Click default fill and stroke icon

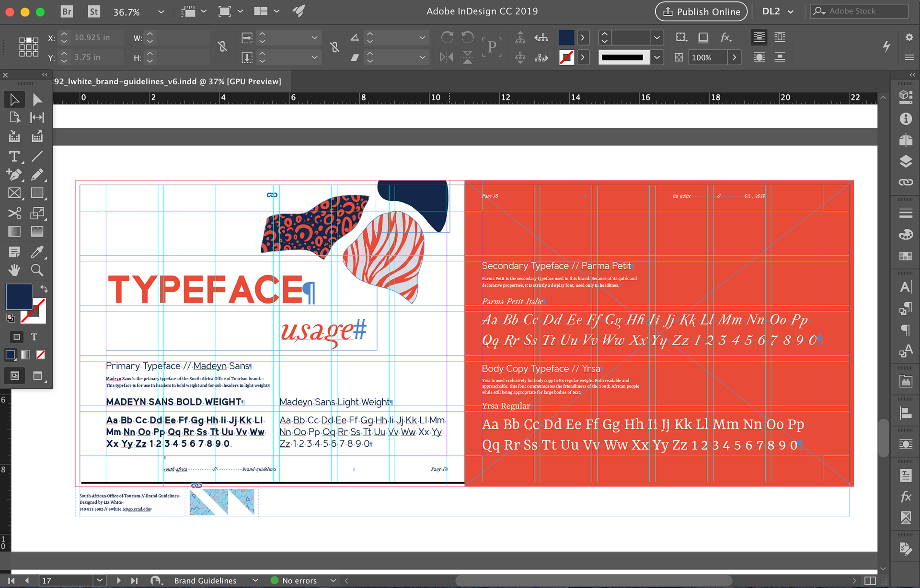coord(10,318)
